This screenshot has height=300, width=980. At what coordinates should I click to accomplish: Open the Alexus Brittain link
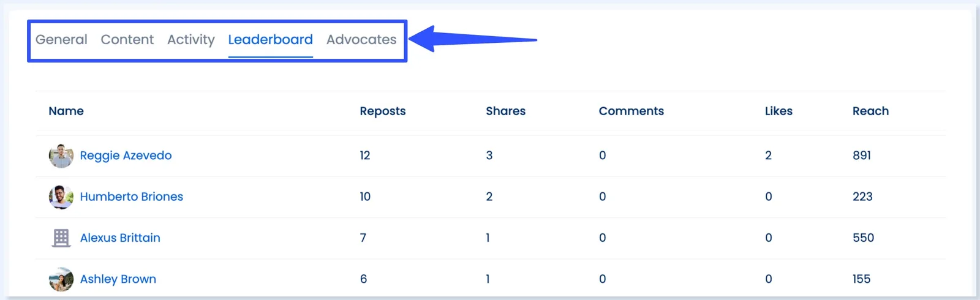[120, 238]
